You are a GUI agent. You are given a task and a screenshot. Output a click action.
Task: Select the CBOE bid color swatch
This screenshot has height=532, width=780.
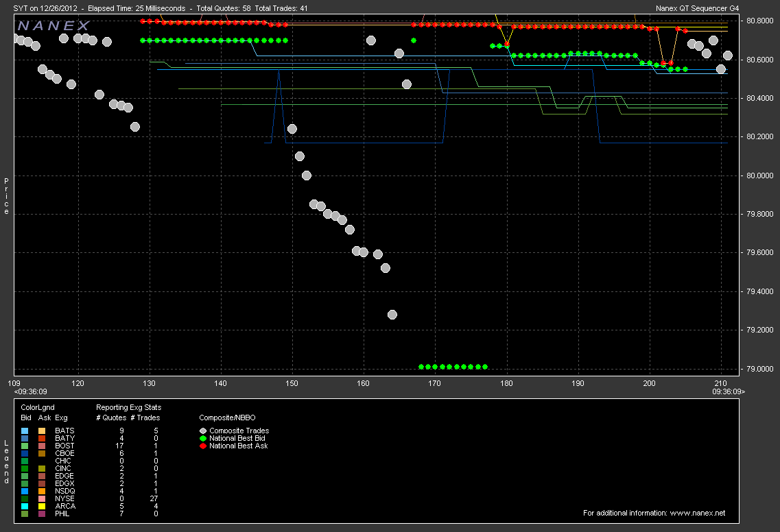[25, 453]
